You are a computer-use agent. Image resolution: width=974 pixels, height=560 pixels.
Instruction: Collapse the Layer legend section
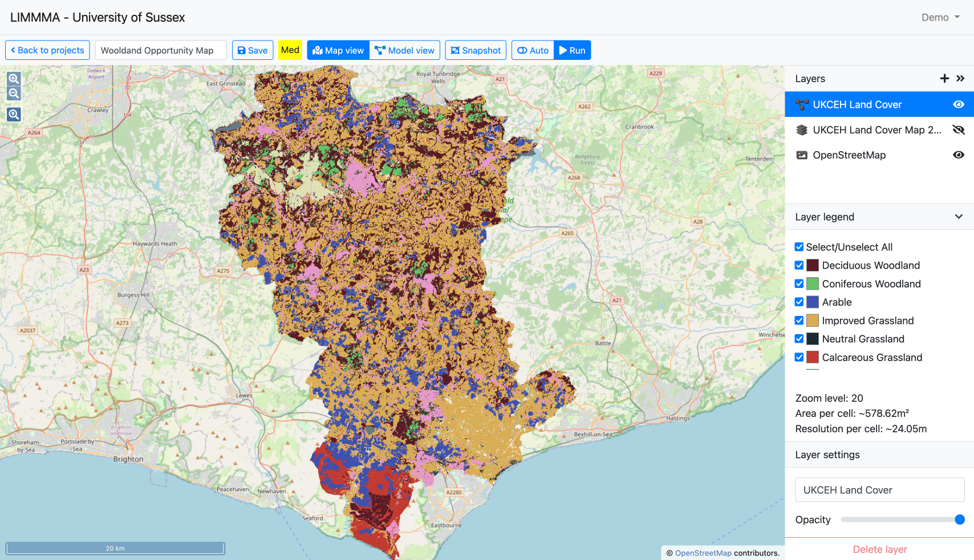point(959,217)
